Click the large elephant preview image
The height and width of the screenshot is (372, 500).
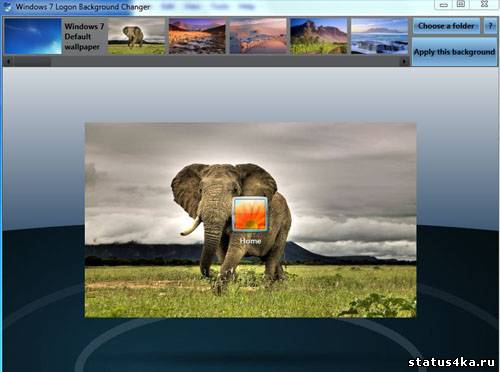tap(250, 220)
